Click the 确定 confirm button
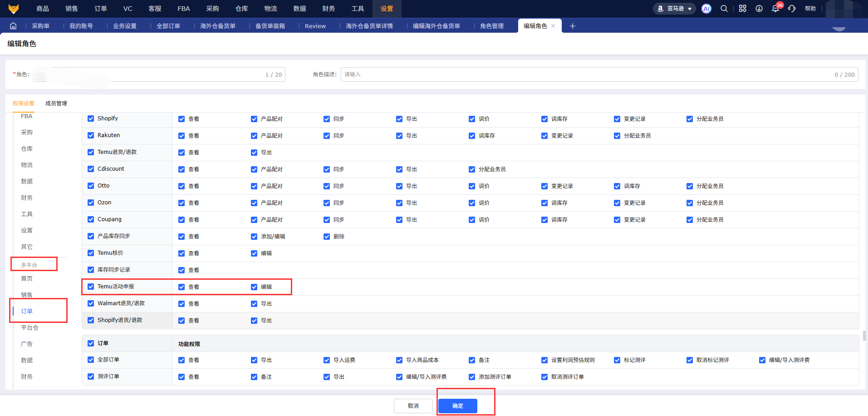868x416 pixels. click(x=457, y=406)
